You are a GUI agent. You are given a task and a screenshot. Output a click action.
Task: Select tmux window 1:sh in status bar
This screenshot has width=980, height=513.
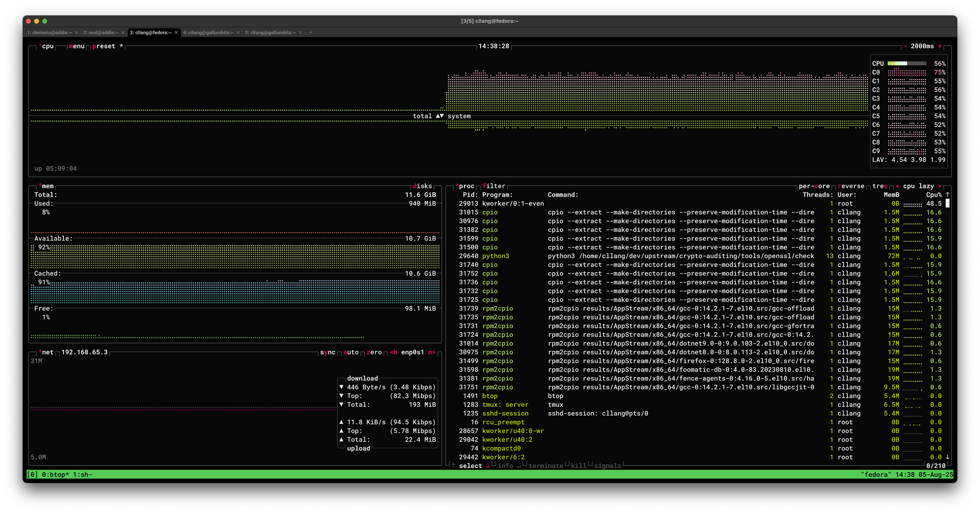82,475
